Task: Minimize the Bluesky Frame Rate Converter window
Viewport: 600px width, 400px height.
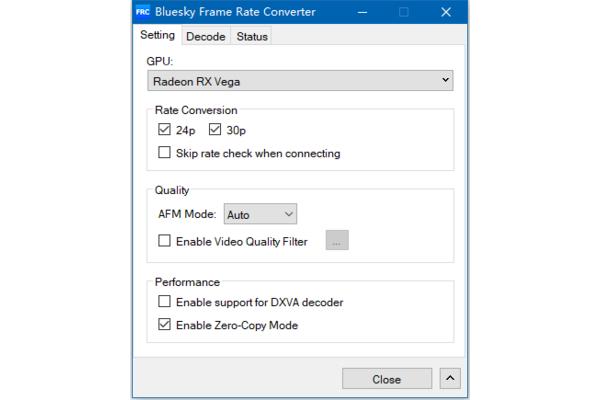Action: point(362,12)
